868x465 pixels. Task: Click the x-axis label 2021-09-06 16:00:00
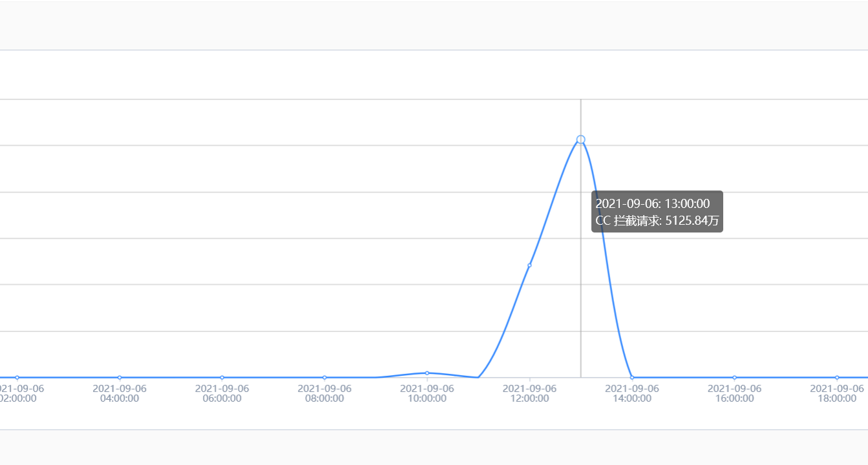pyautogui.click(x=734, y=393)
